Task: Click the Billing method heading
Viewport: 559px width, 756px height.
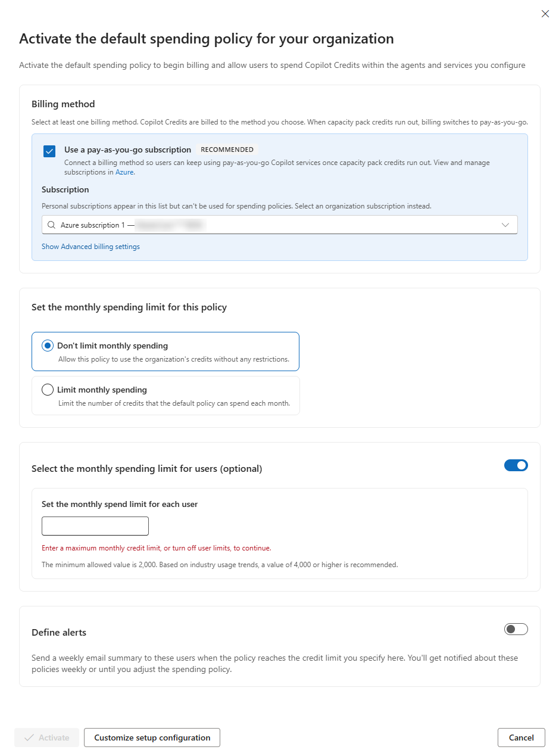Action: click(x=63, y=104)
